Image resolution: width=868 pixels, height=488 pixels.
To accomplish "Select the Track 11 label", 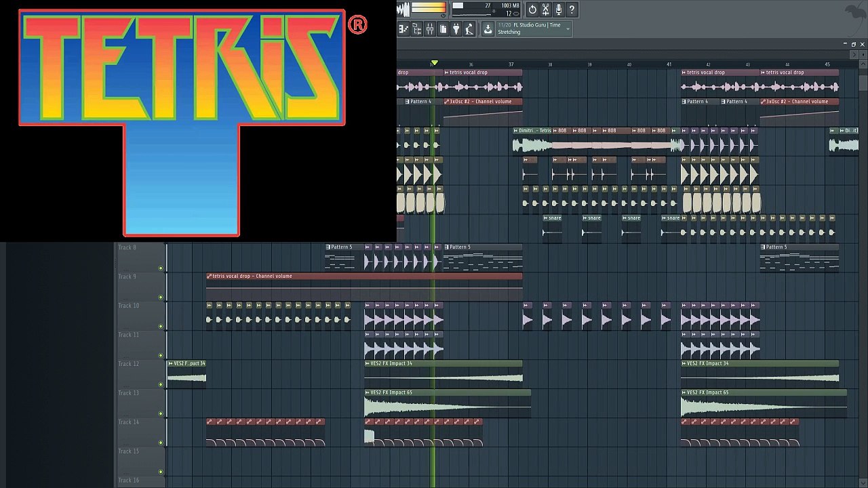I will (129, 335).
